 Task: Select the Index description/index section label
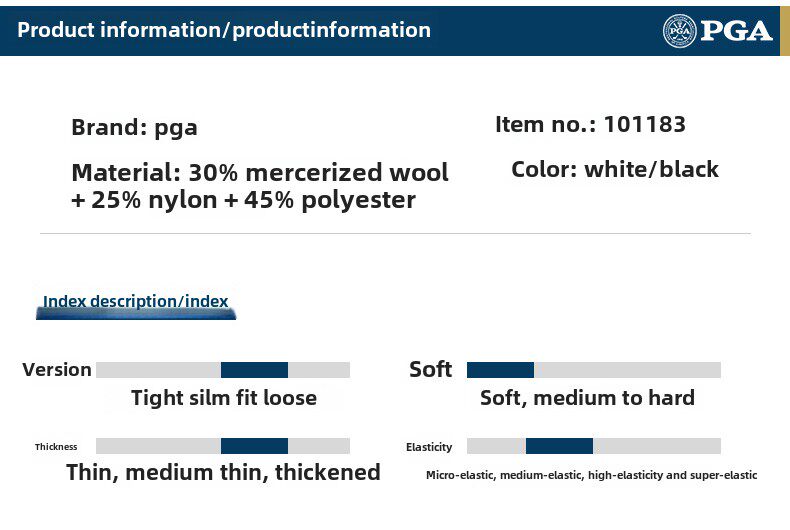[136, 301]
